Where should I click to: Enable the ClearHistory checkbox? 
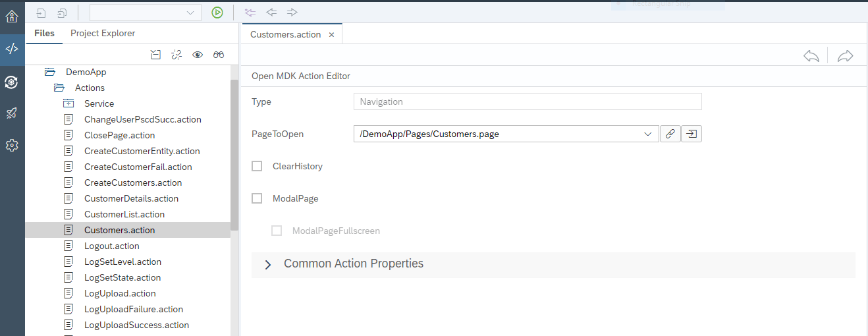tap(258, 167)
